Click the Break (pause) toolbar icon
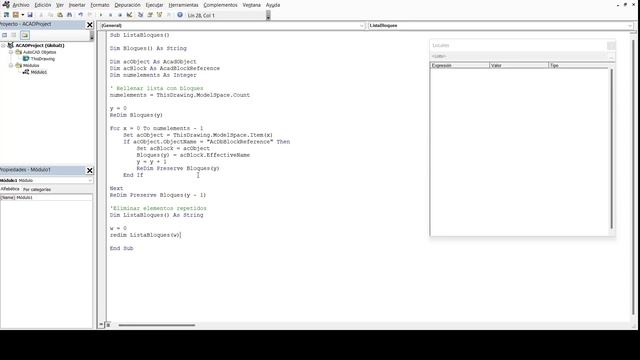Screen dimensions: 640x360 pos(110,15)
